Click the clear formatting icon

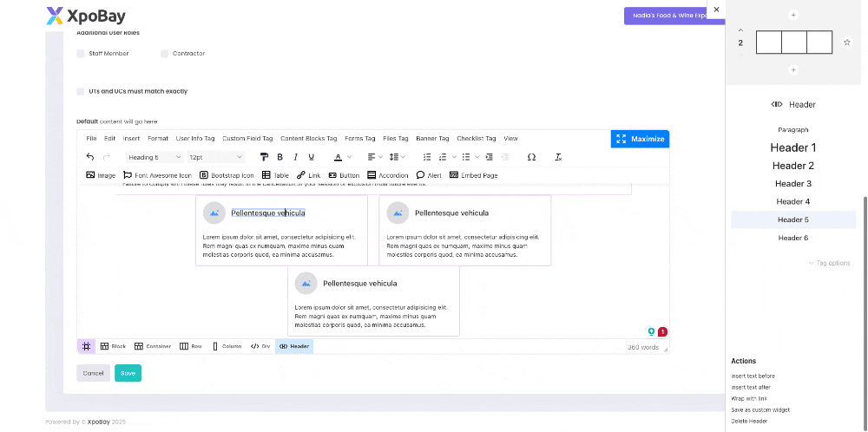point(558,157)
